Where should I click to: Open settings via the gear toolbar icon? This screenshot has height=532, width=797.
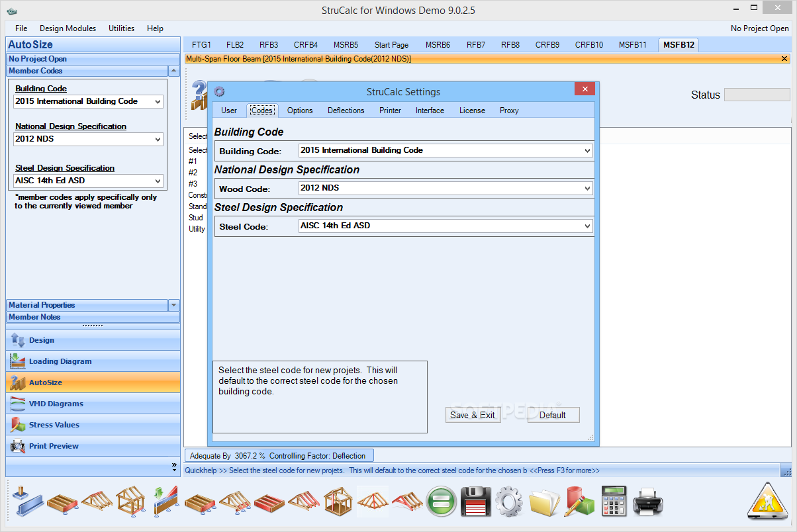[x=509, y=502]
